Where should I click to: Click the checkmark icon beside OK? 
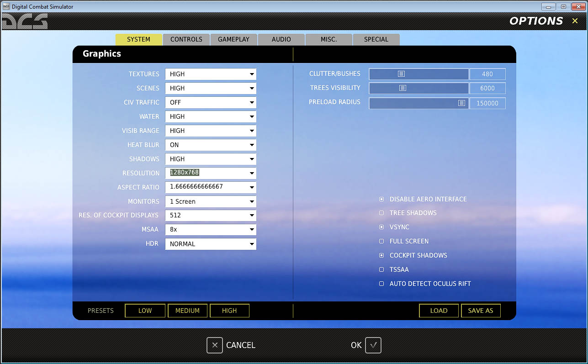[x=373, y=345]
